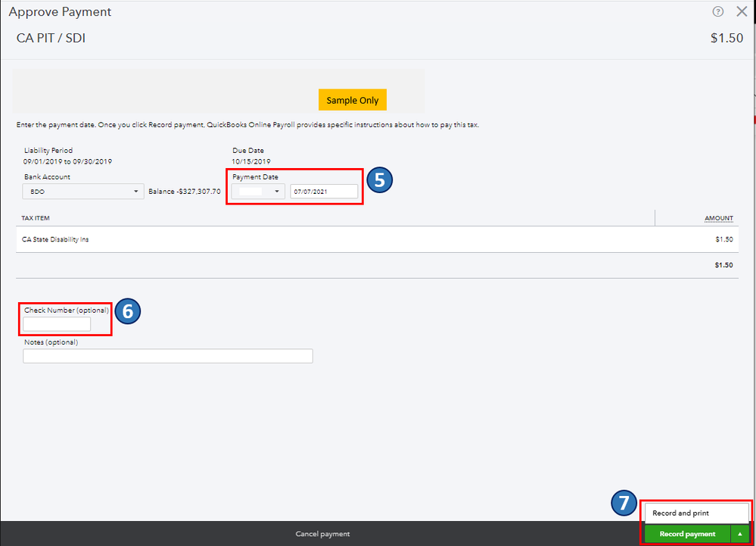Open the Payment Date type dropdown
Viewport: 756px width, 546px height.
point(258,192)
